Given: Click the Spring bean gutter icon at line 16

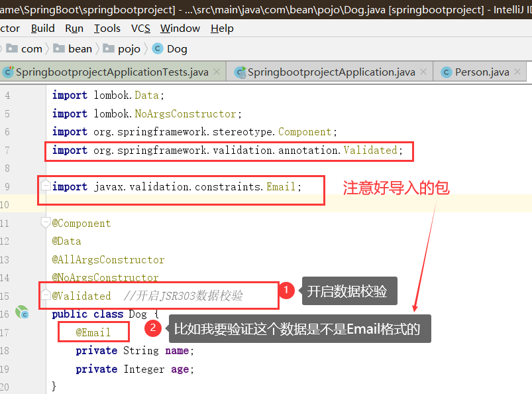Looking at the screenshot, I should click(22, 312).
